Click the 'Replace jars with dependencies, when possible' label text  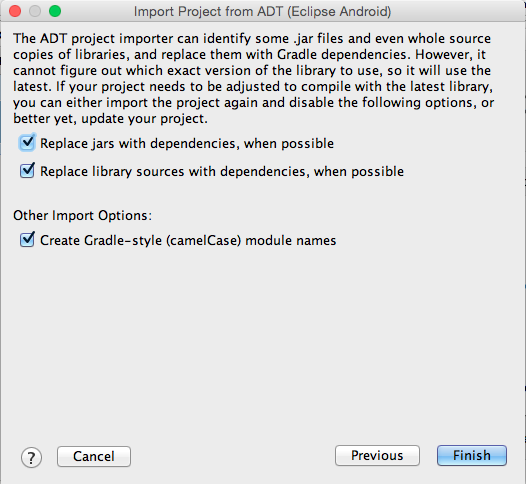(187, 144)
